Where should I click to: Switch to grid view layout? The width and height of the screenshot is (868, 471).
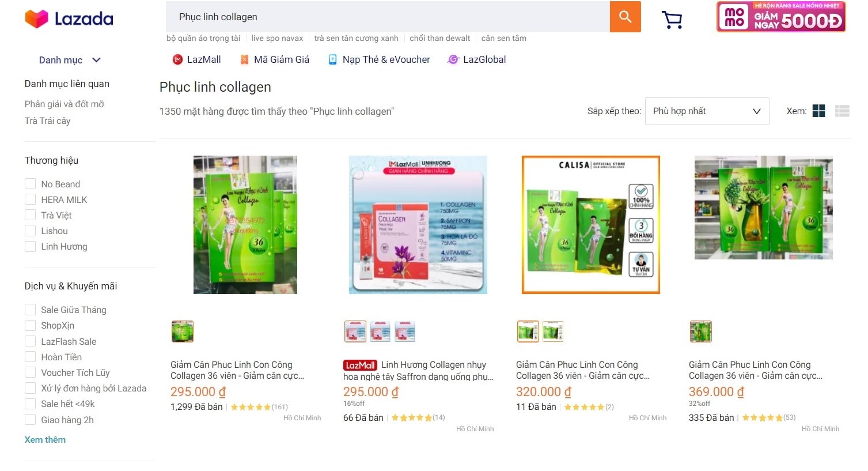click(x=818, y=111)
